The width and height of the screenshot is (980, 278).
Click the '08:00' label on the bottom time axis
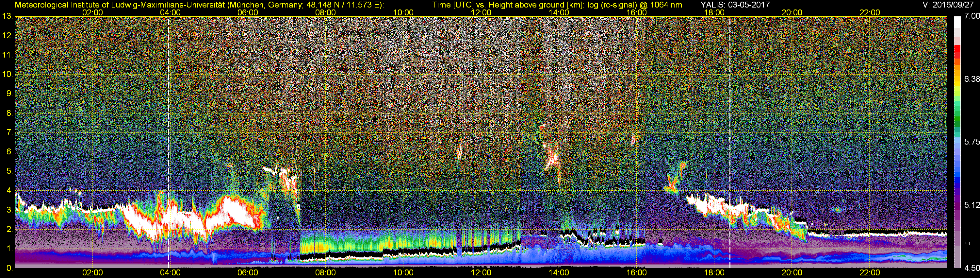326,273
